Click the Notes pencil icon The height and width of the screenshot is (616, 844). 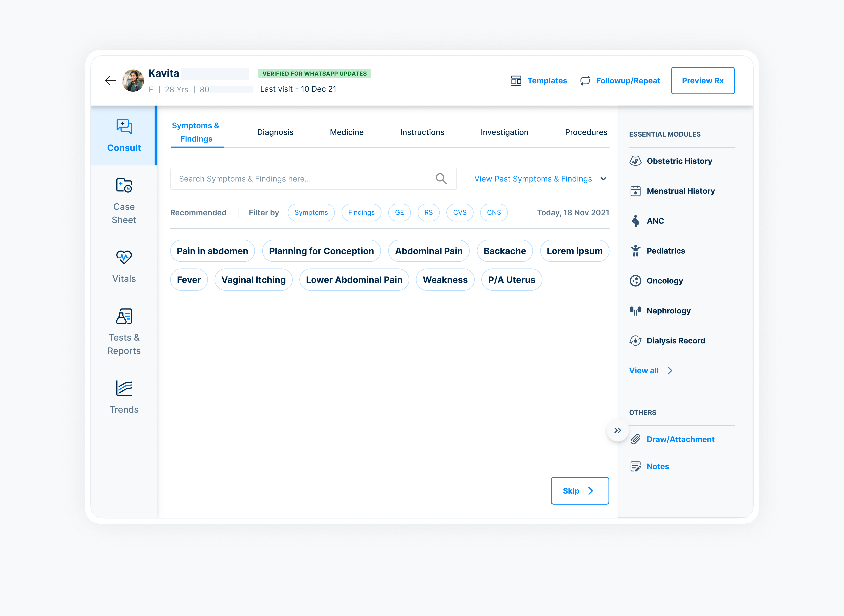point(635,467)
